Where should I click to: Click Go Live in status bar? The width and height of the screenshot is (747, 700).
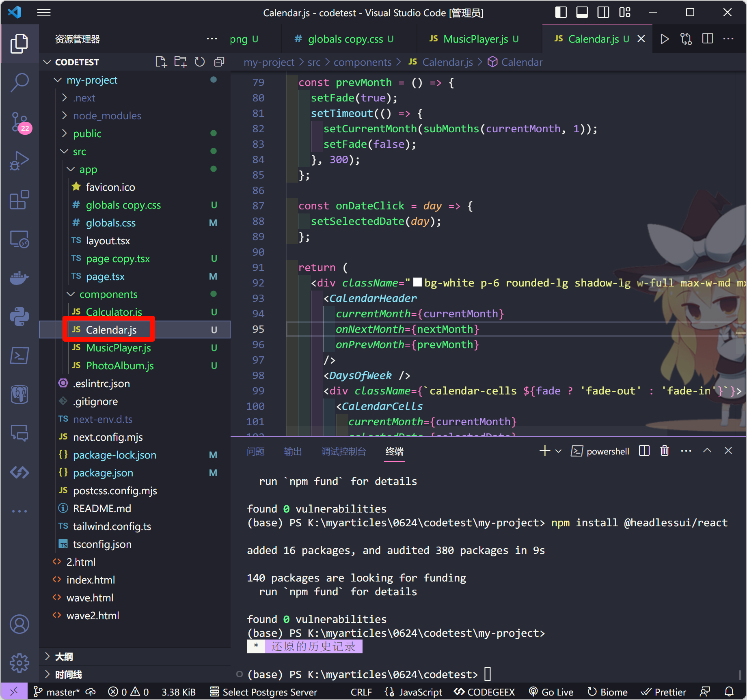pos(551,692)
